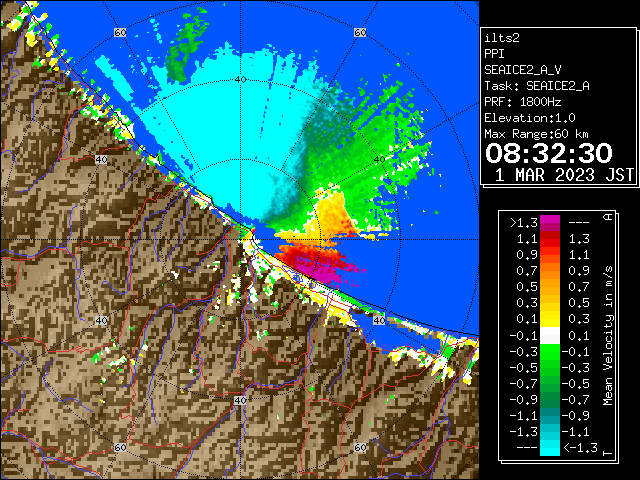Click the timestamp 08:32:30
640x480 pixels.
(x=549, y=153)
